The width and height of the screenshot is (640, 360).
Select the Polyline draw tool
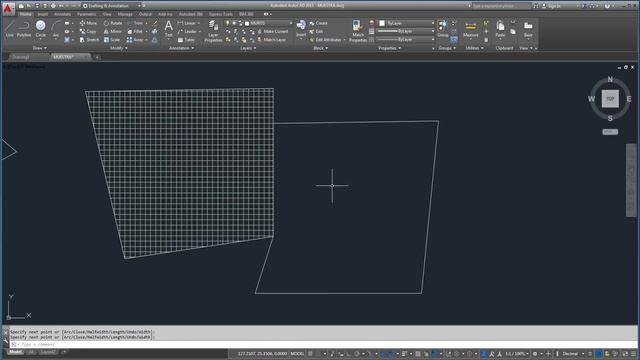(24, 29)
